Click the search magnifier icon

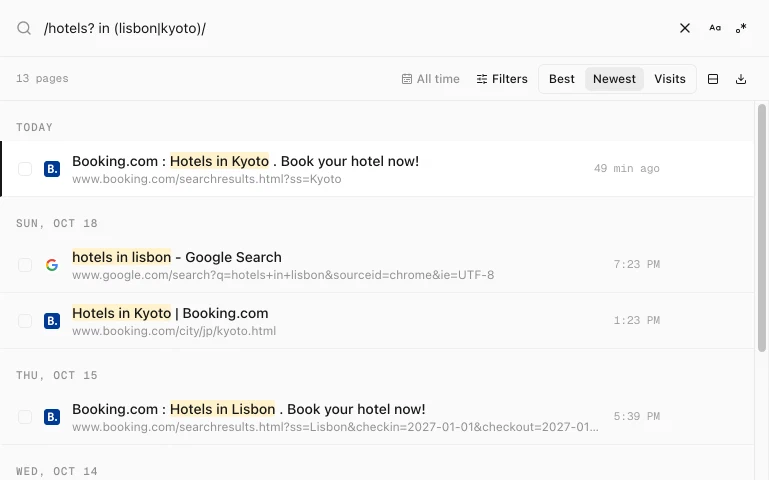(x=24, y=28)
